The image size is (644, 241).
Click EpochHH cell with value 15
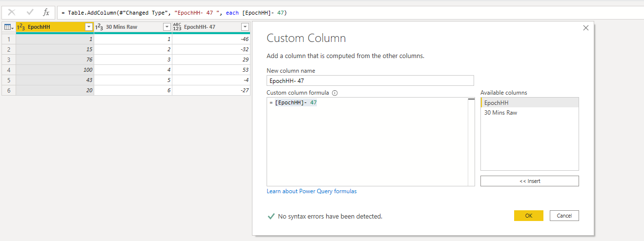click(55, 49)
